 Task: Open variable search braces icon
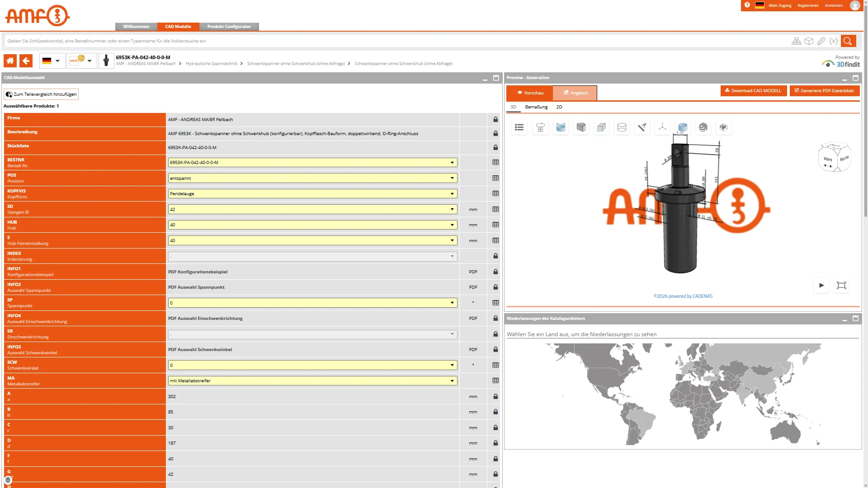point(834,41)
